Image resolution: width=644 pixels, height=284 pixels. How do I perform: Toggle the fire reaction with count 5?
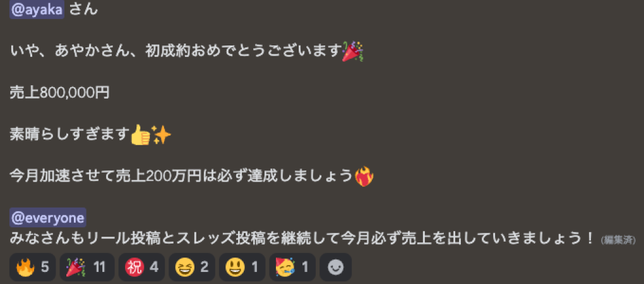pos(32,267)
